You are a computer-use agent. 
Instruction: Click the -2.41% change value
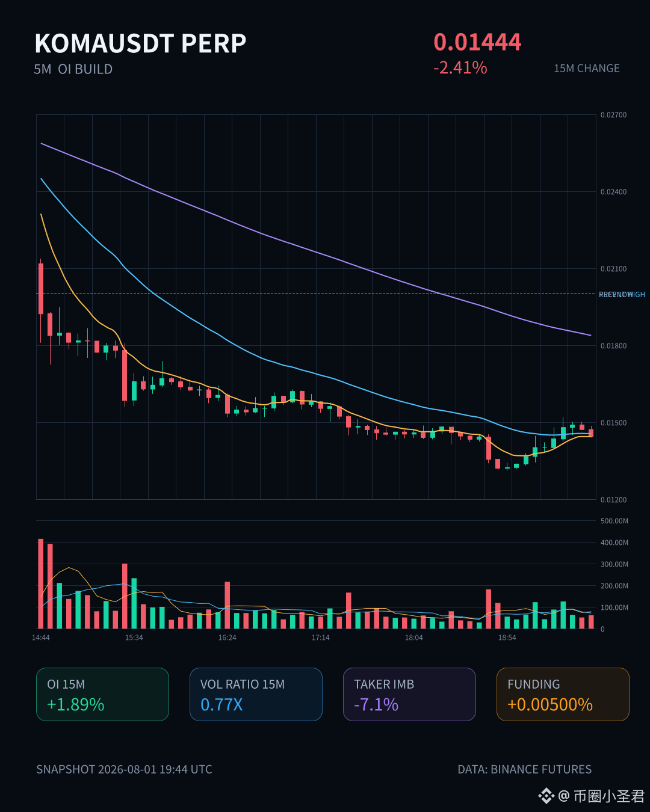(x=460, y=67)
